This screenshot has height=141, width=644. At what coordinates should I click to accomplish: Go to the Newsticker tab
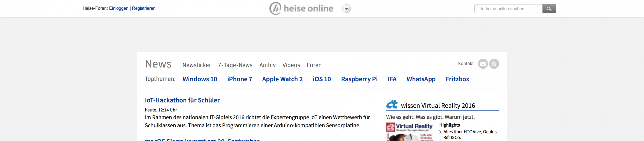196,65
